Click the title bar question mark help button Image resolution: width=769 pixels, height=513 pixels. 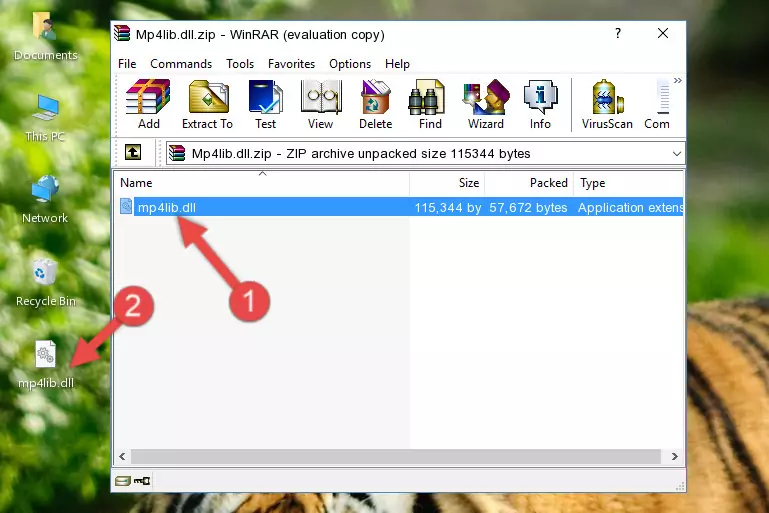(x=618, y=33)
